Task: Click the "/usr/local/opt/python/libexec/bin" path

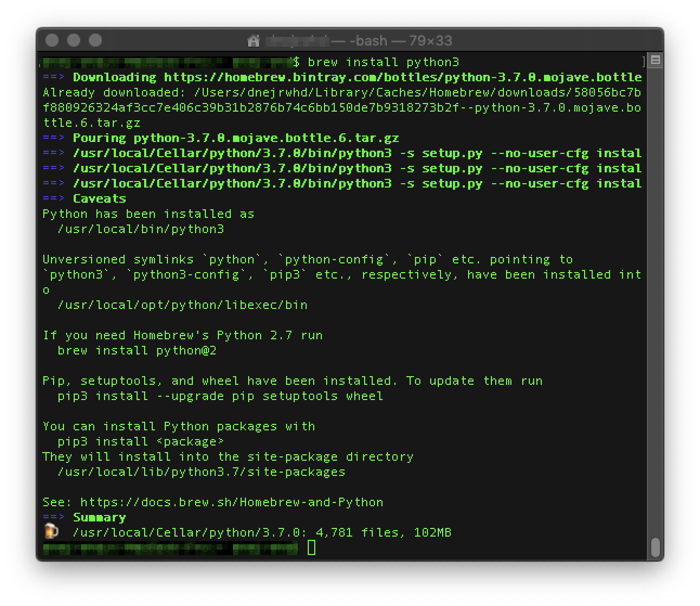Action: (x=183, y=305)
